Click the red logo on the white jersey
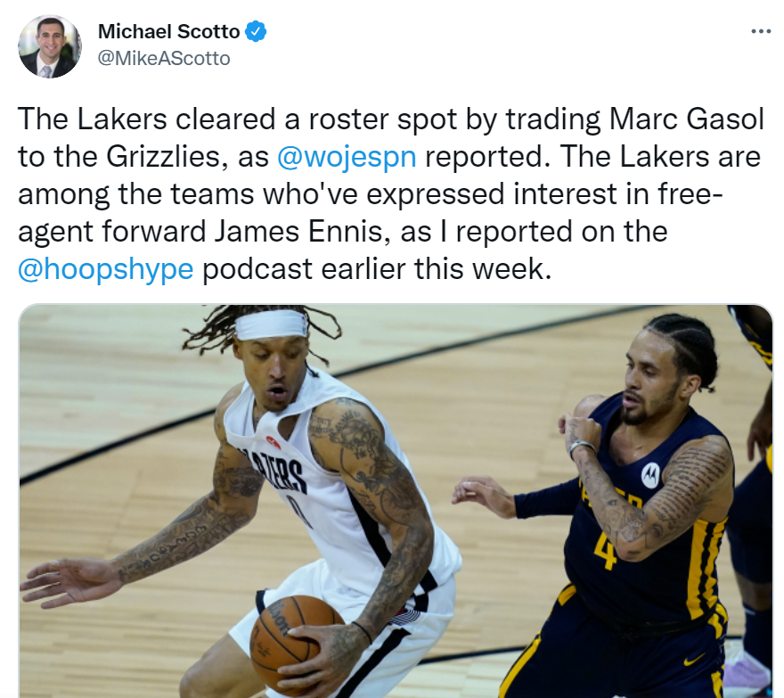 point(273,442)
